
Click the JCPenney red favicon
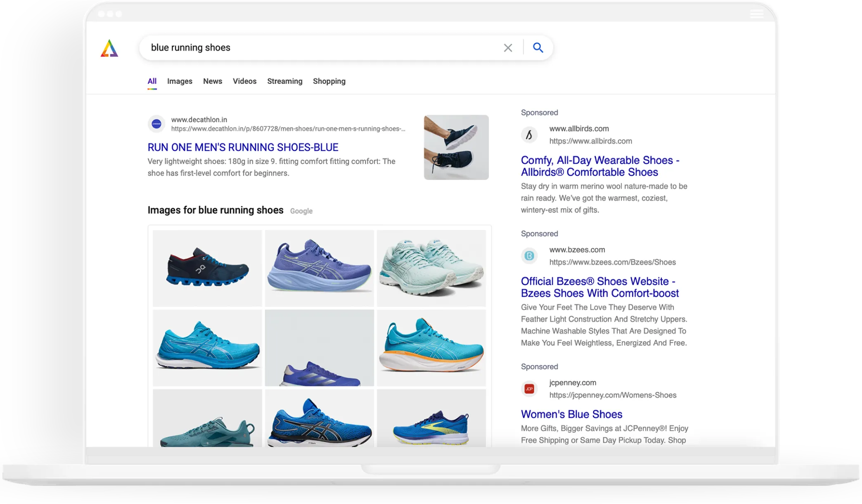529,389
